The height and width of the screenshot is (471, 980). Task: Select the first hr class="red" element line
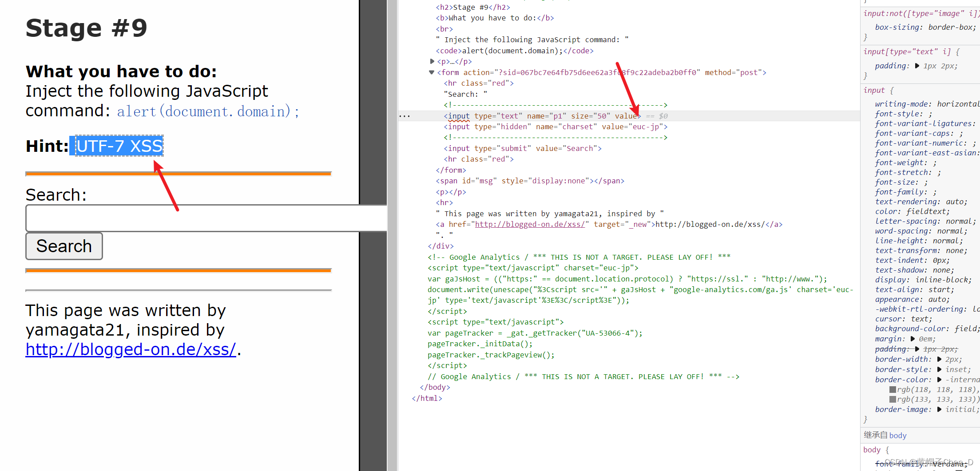(479, 83)
